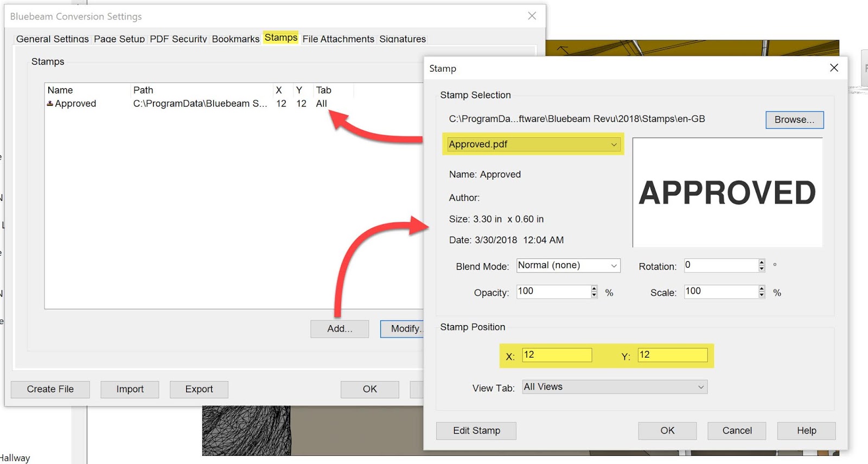Increase Rotation with up arrow

[x=762, y=262]
